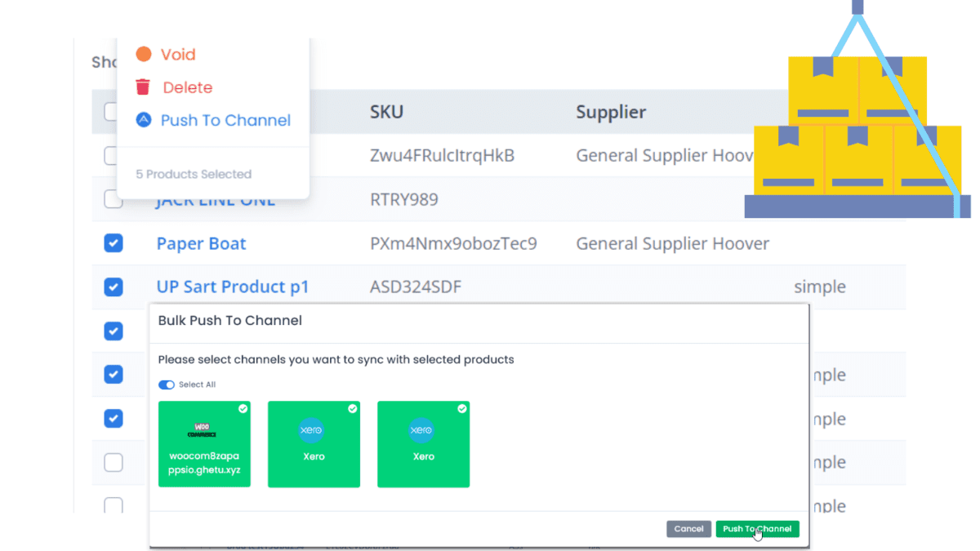Click the red Delete trash icon
Screen dimensions: 980x551
pos(144,87)
